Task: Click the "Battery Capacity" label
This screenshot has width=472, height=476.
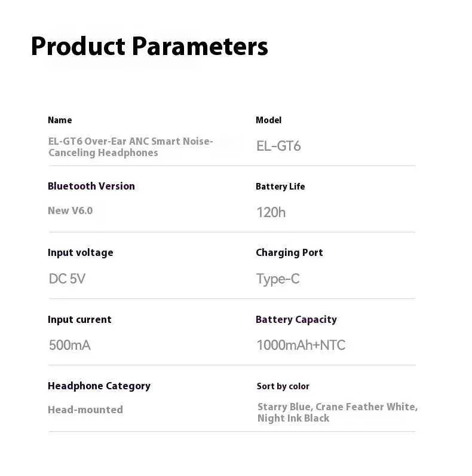Action: [x=296, y=319]
